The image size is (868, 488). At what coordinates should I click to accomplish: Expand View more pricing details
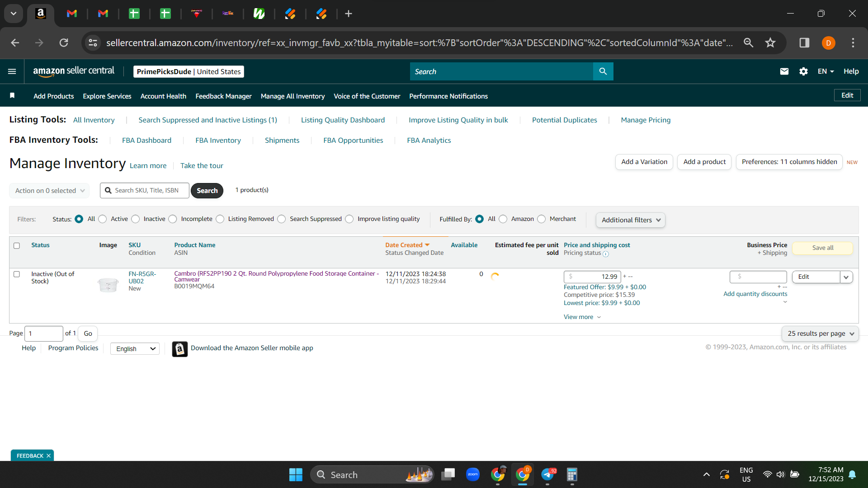[582, 317]
